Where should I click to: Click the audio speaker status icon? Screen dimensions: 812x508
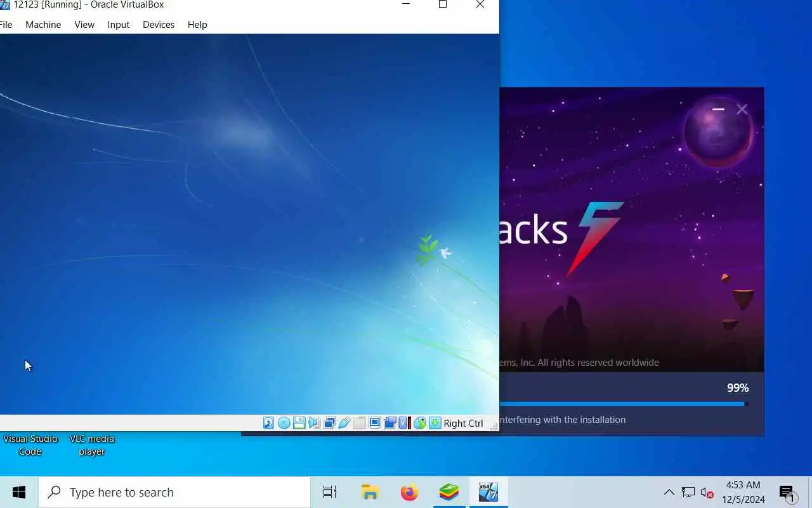315,423
